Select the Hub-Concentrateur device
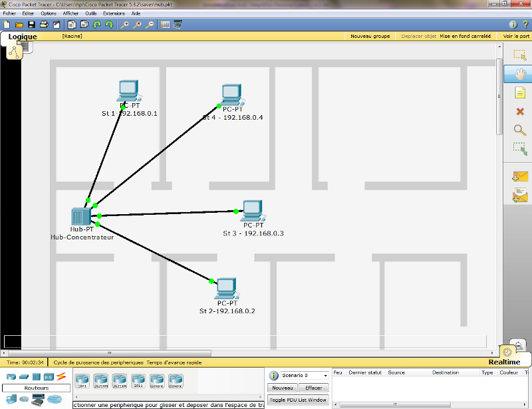 click(81, 216)
